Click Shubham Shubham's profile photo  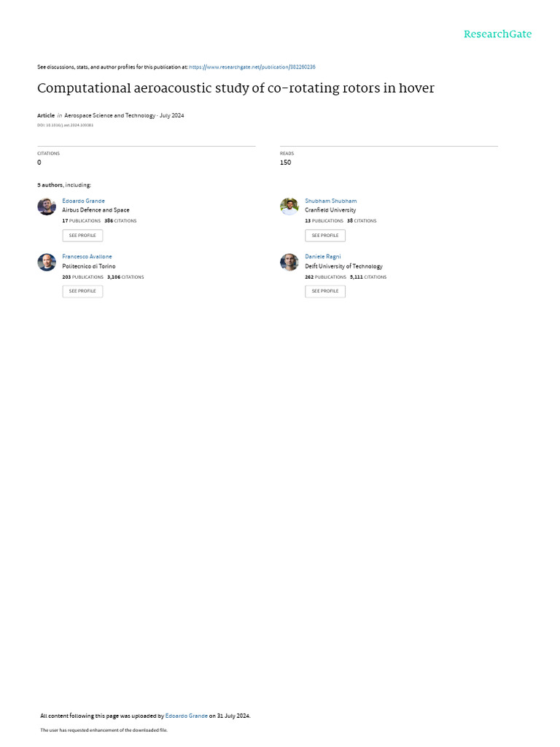click(x=289, y=206)
